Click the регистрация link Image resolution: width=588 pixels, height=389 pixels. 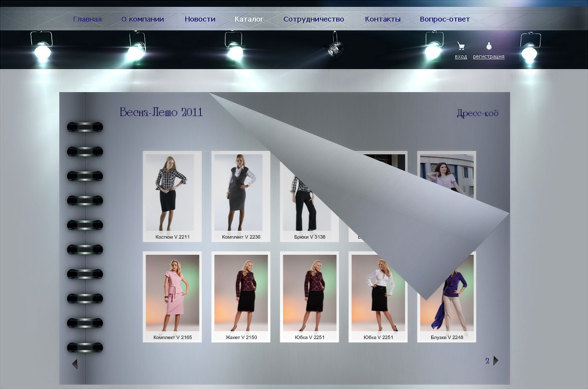coord(489,57)
